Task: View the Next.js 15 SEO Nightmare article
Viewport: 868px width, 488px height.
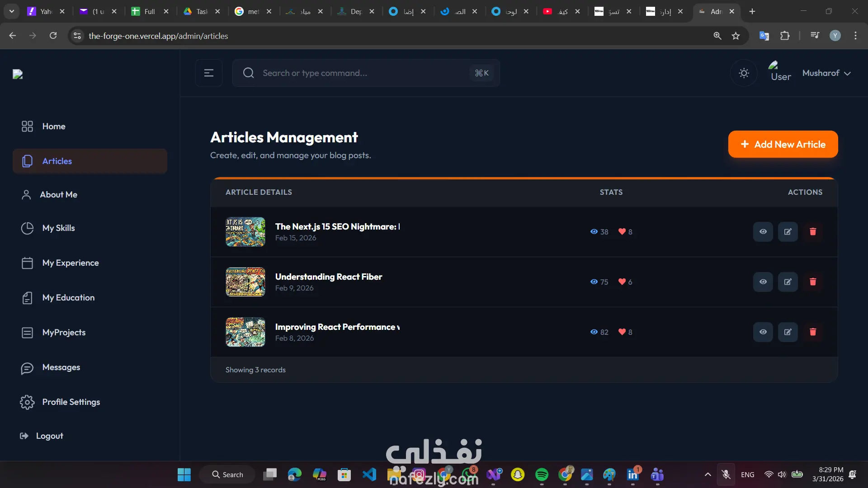Action: coord(763,232)
